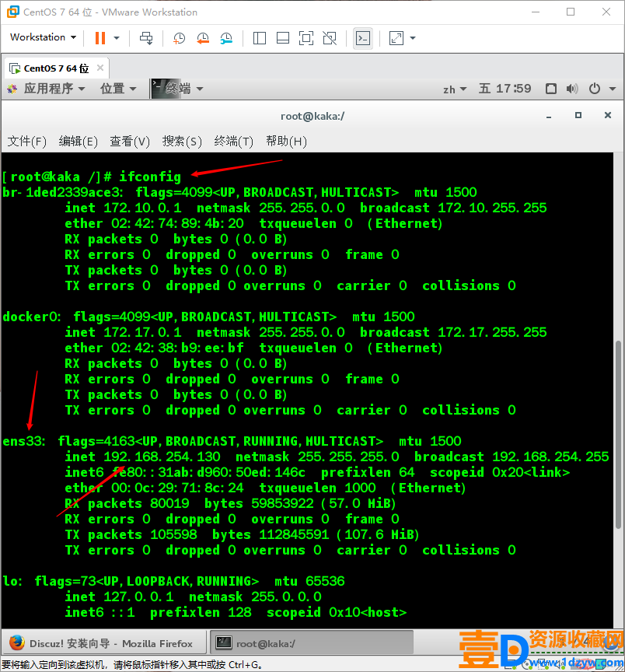This screenshot has width=625, height=672.
Task: Toggle the console view button
Action: tap(363, 38)
